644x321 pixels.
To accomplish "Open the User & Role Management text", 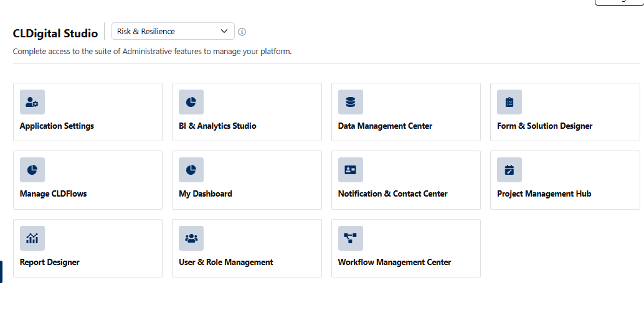I will pyautogui.click(x=226, y=262).
